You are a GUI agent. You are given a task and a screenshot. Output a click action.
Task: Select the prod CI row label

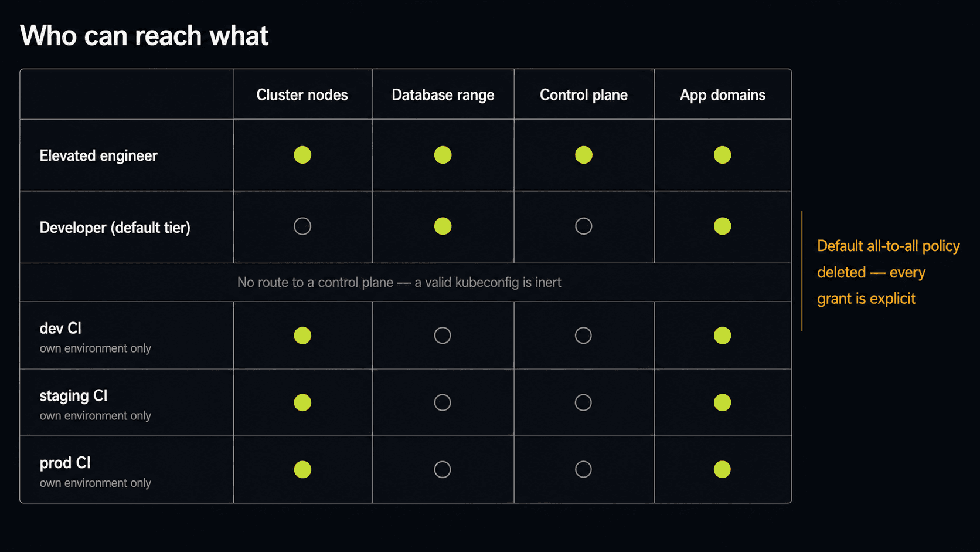pyautogui.click(x=65, y=463)
